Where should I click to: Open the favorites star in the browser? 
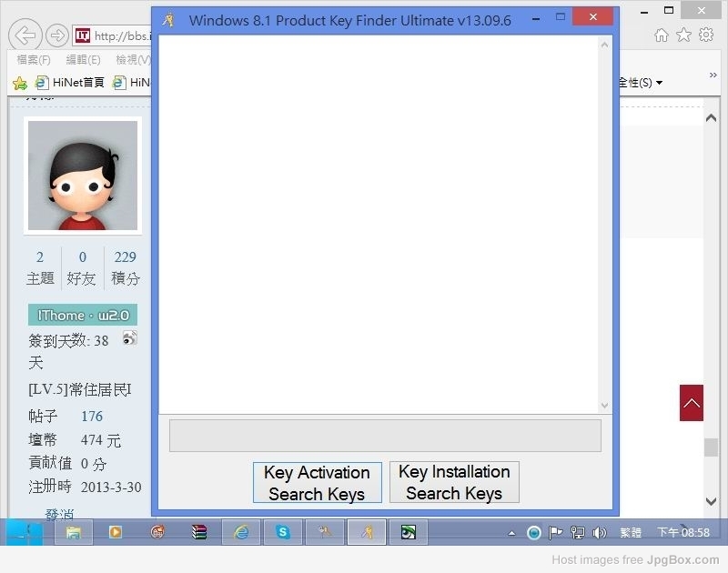tap(683, 35)
